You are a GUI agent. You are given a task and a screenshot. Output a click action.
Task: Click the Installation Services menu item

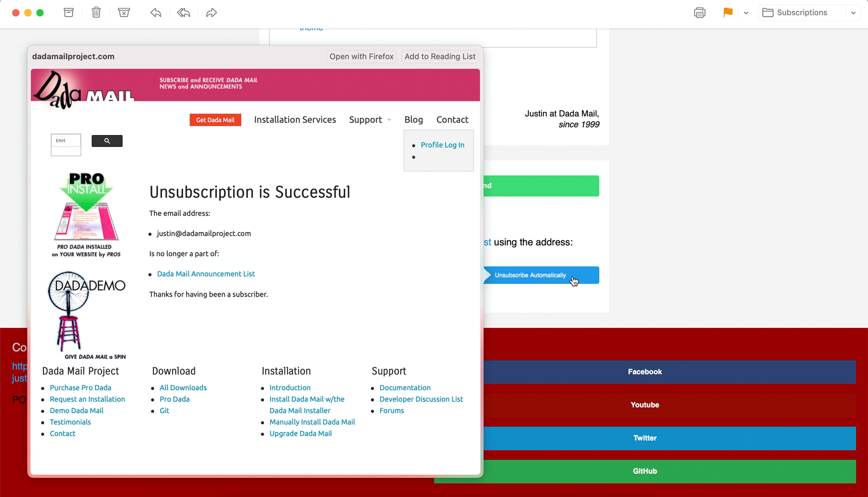click(295, 120)
